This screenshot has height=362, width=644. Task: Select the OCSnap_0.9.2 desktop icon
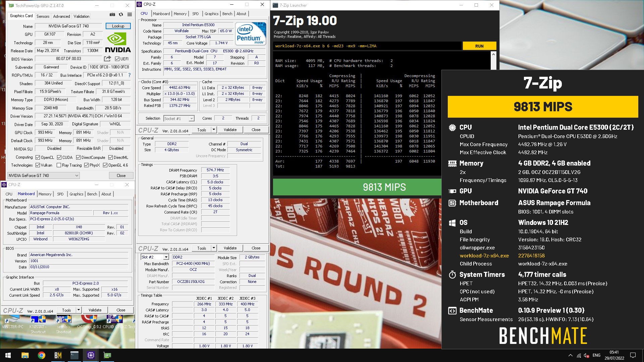click(x=89, y=322)
